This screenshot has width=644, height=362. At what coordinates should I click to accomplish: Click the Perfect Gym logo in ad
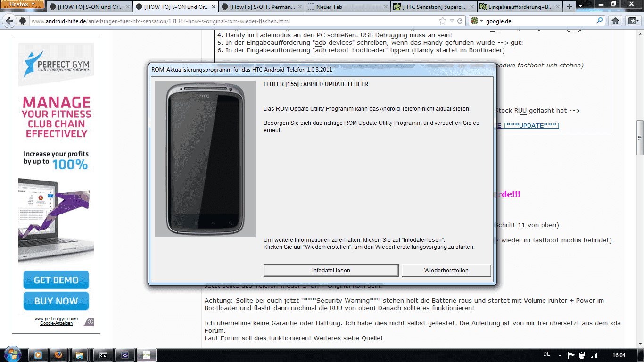point(56,65)
